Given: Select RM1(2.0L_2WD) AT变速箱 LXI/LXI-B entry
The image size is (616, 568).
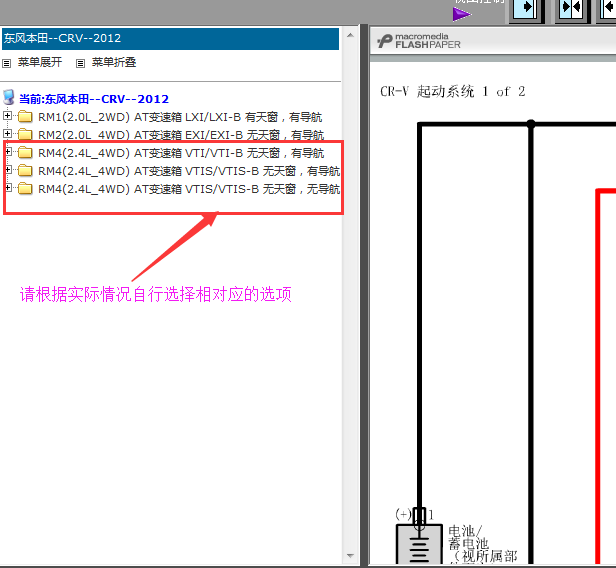Looking at the screenshot, I should [x=180, y=117].
